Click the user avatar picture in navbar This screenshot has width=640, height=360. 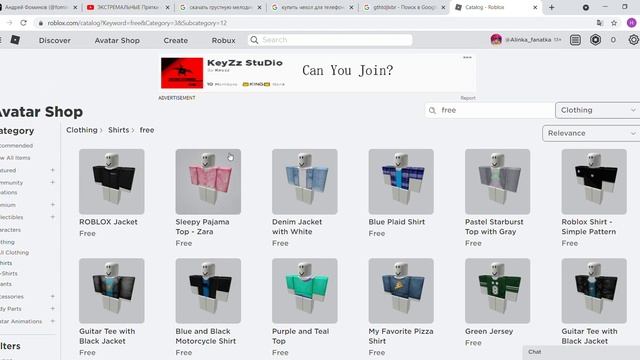pos(496,40)
